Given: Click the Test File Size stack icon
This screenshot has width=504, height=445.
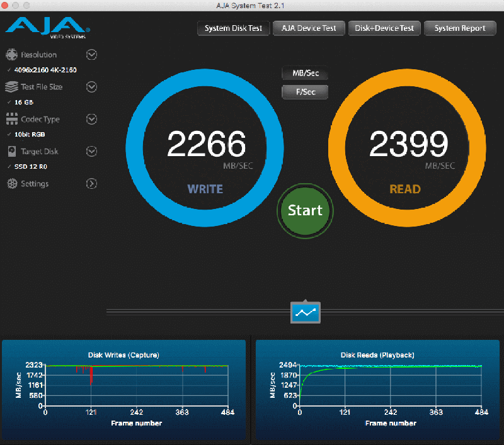Looking at the screenshot, I should 11,87.
